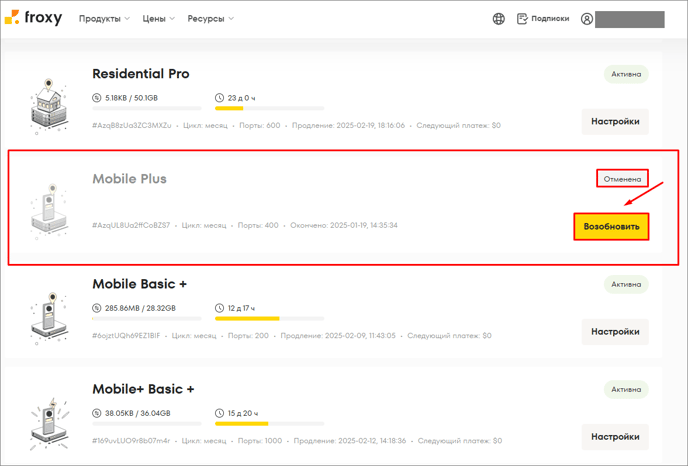This screenshot has width=688, height=466.
Task: Click Следующий платеж: $0 in Mobile Basic + row
Action: pyautogui.click(x=449, y=336)
